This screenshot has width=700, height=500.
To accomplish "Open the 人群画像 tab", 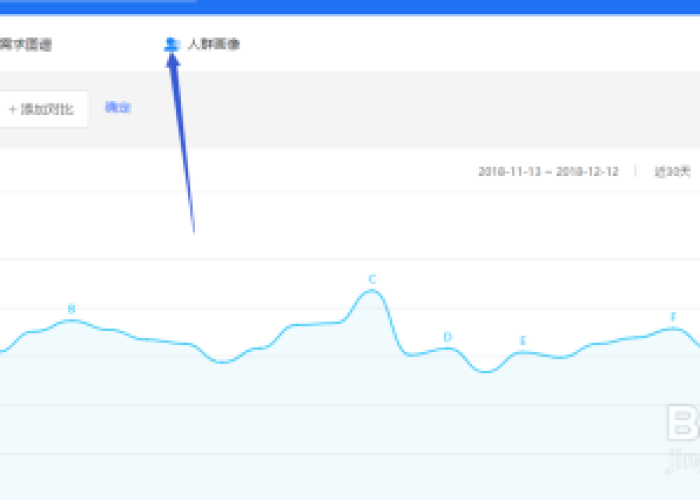I will [x=213, y=44].
